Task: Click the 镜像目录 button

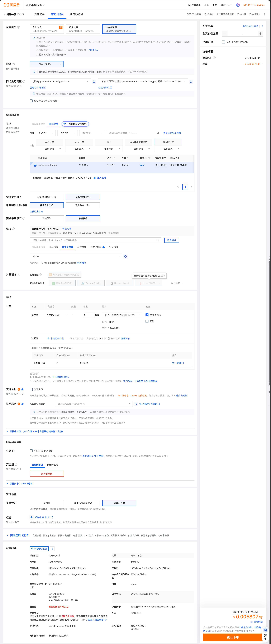Action: click(171, 240)
